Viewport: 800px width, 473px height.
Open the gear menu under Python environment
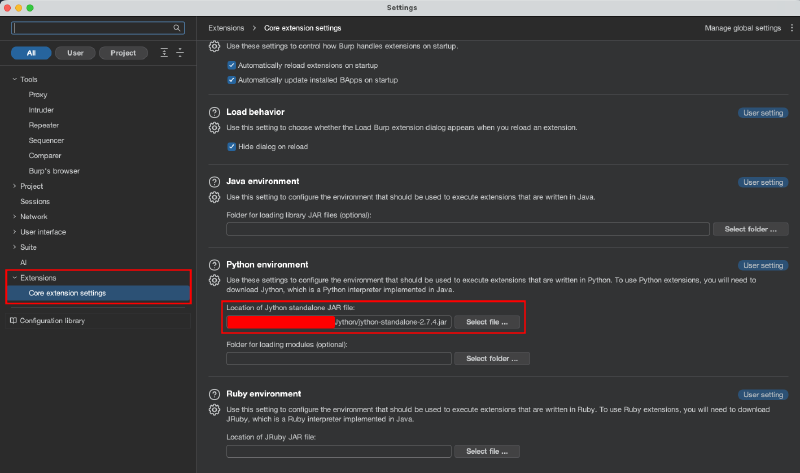pos(213,279)
